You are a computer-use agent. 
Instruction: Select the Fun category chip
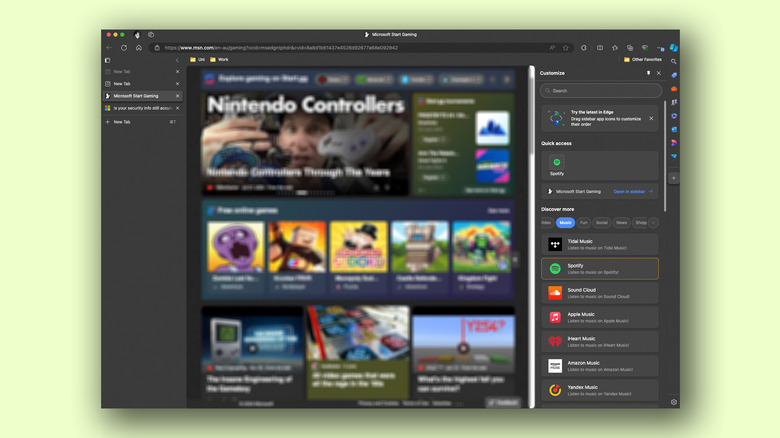point(584,222)
